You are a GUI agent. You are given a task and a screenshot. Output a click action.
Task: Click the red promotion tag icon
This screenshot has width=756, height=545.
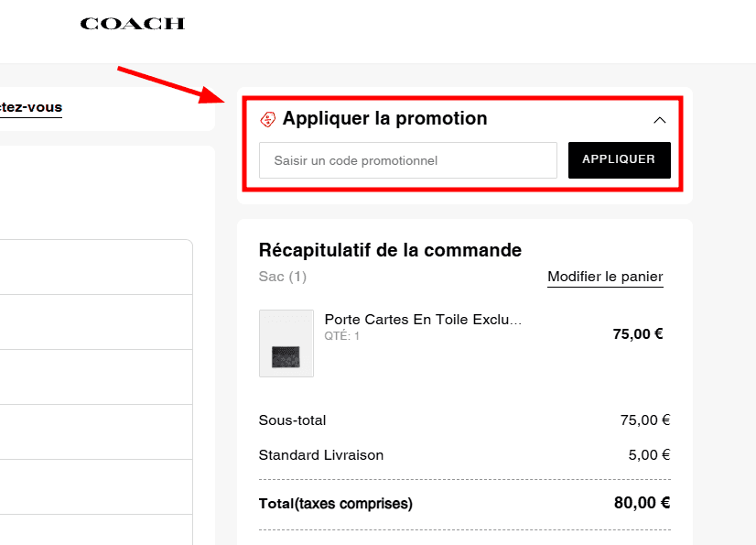268,119
